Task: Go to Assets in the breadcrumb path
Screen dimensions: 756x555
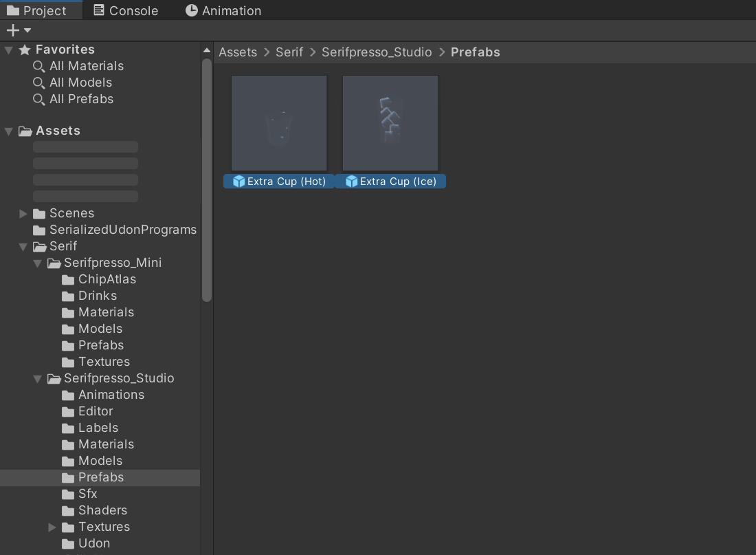Action: (238, 52)
